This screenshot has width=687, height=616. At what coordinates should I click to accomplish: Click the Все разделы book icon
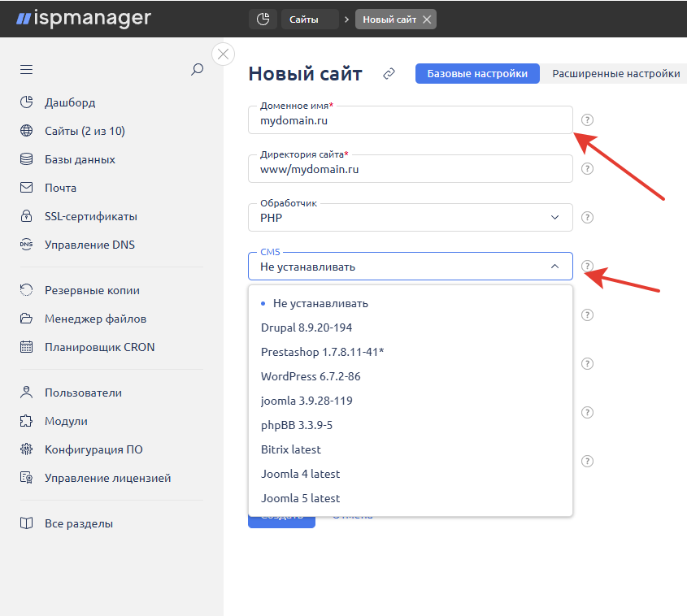[26, 523]
